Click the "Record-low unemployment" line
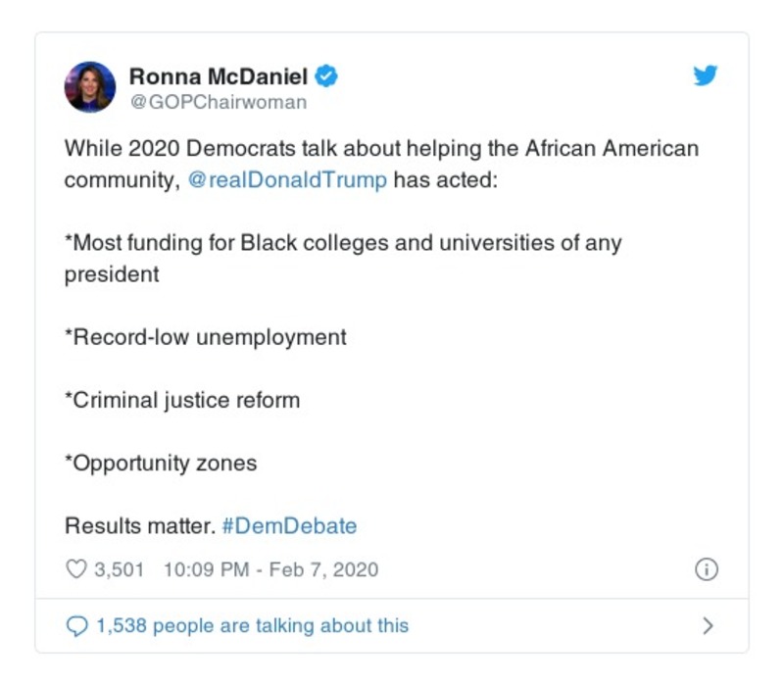784x688 pixels. 206,337
